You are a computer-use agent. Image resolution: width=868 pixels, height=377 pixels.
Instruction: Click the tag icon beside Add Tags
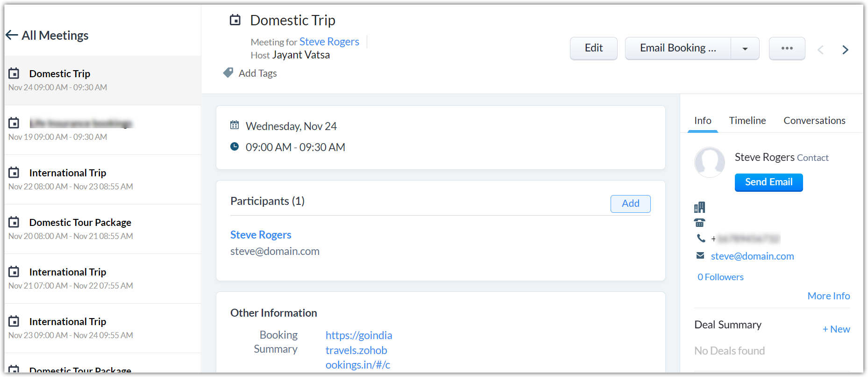[228, 73]
